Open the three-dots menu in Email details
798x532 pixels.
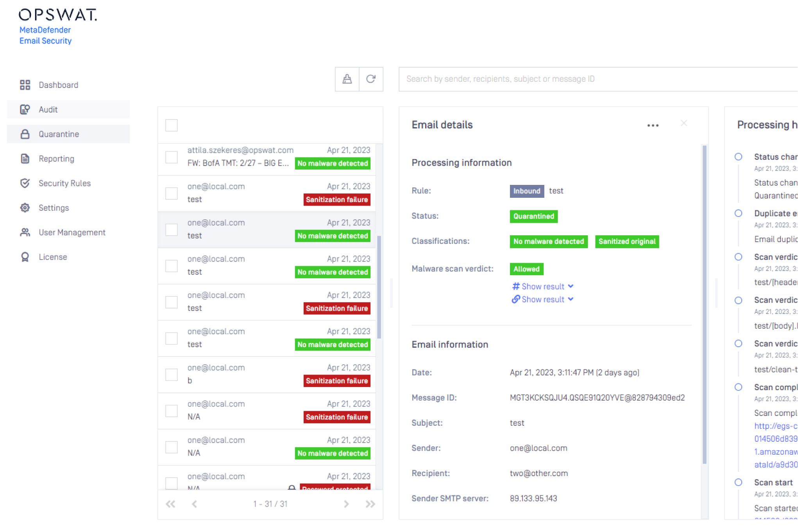click(653, 125)
